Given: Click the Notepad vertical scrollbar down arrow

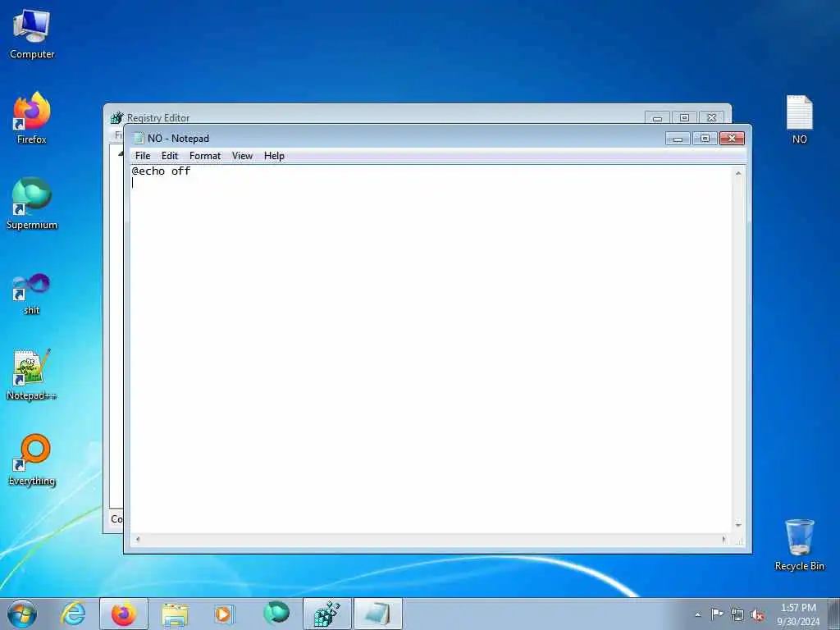Looking at the screenshot, I should [x=738, y=526].
